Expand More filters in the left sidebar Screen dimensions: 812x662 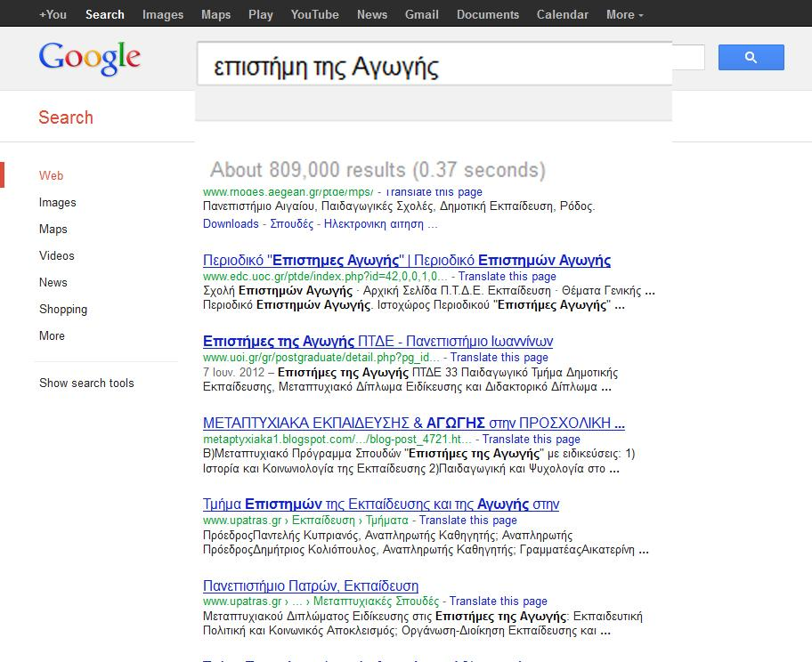[52, 335]
